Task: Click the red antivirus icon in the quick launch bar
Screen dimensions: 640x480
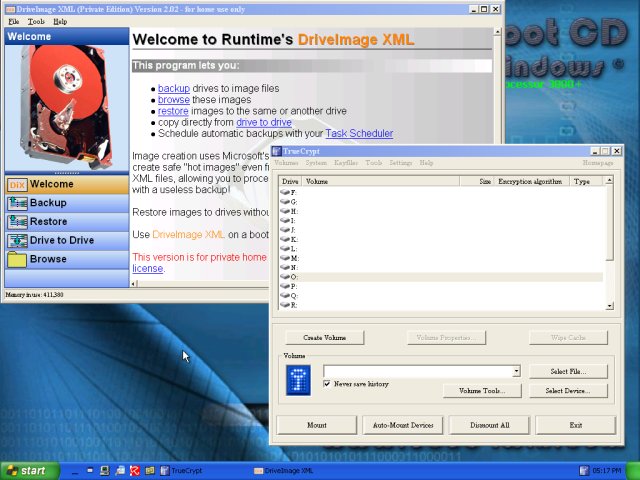Action: (135, 471)
